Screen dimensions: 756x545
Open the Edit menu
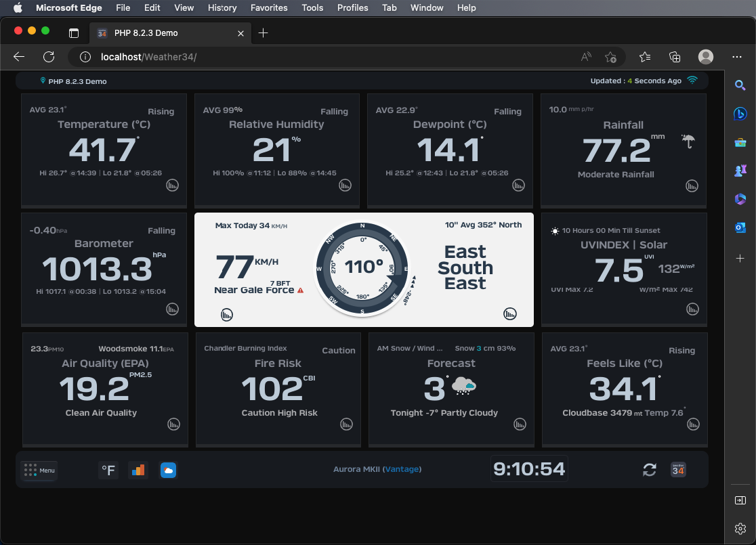152,7
